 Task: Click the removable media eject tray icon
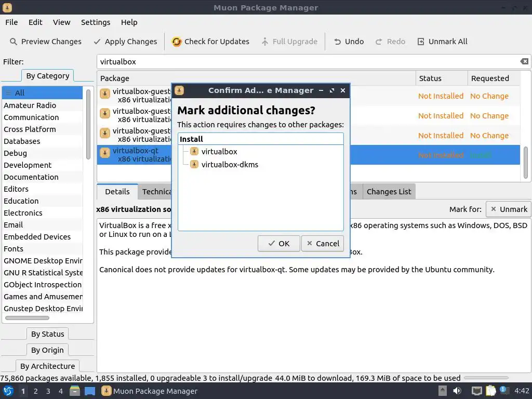coord(442,391)
